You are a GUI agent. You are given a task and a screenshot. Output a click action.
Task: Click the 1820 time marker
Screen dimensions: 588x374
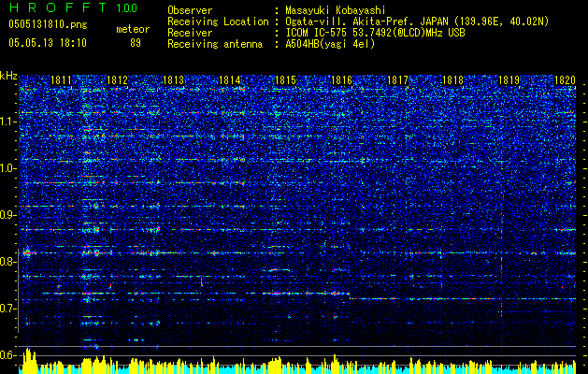[x=565, y=80]
